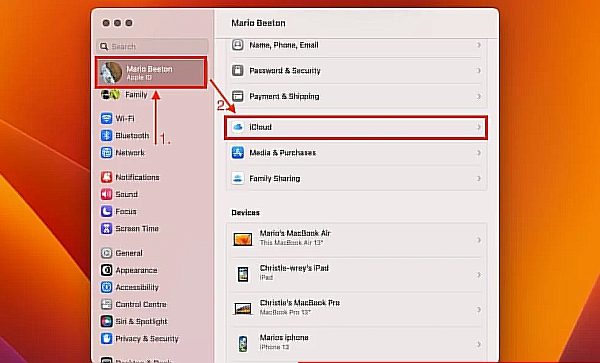Open Notifications bell icon
The height and width of the screenshot is (363, 600).
[106, 177]
